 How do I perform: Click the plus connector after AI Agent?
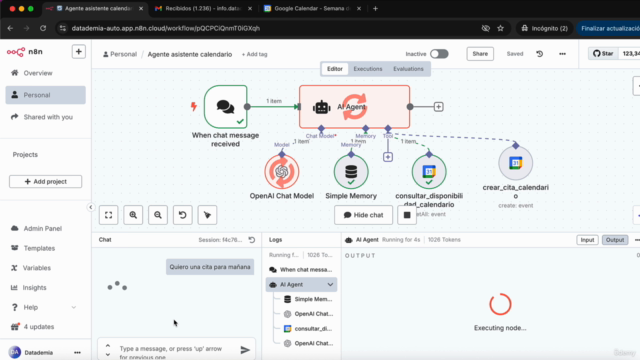[x=438, y=107]
